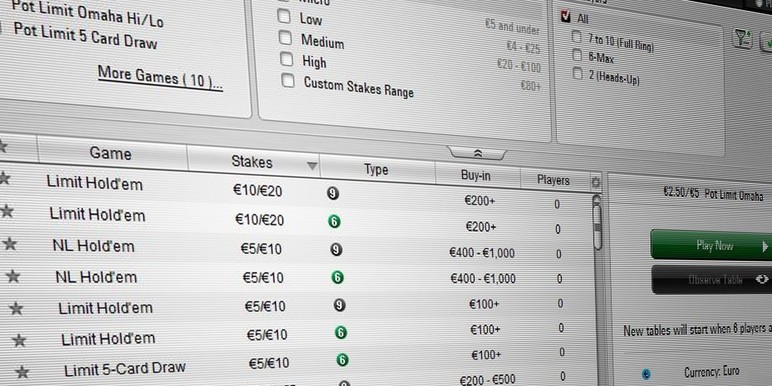Enable the High stakes checkbox
This screenshot has height=386, width=772.
click(x=287, y=59)
